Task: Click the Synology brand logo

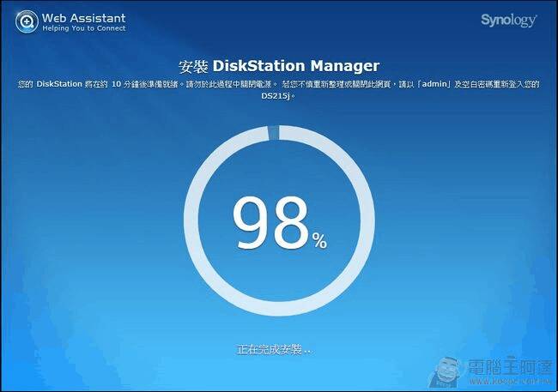Action: (509, 21)
